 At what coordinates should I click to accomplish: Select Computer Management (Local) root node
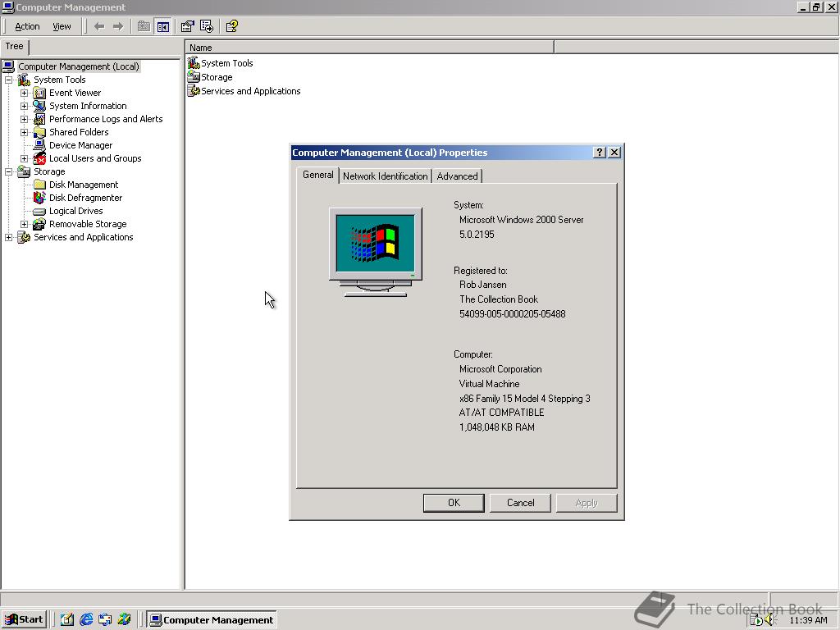click(x=79, y=66)
